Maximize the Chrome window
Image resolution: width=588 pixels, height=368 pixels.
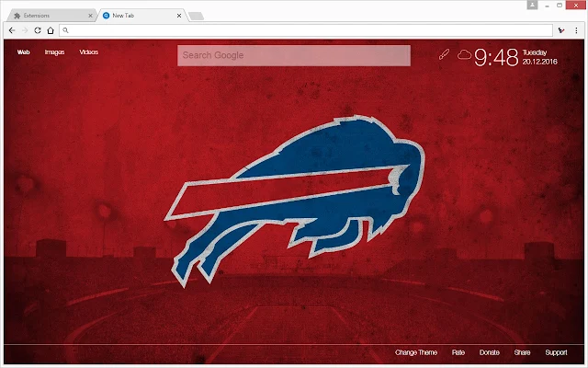click(x=560, y=6)
